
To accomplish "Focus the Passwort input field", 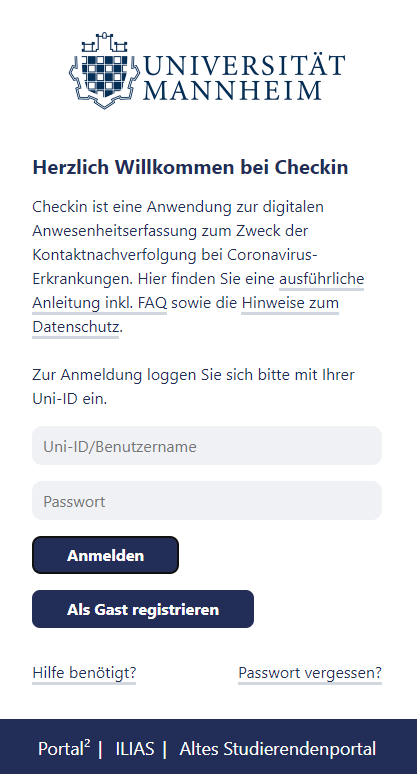I will click(207, 501).
